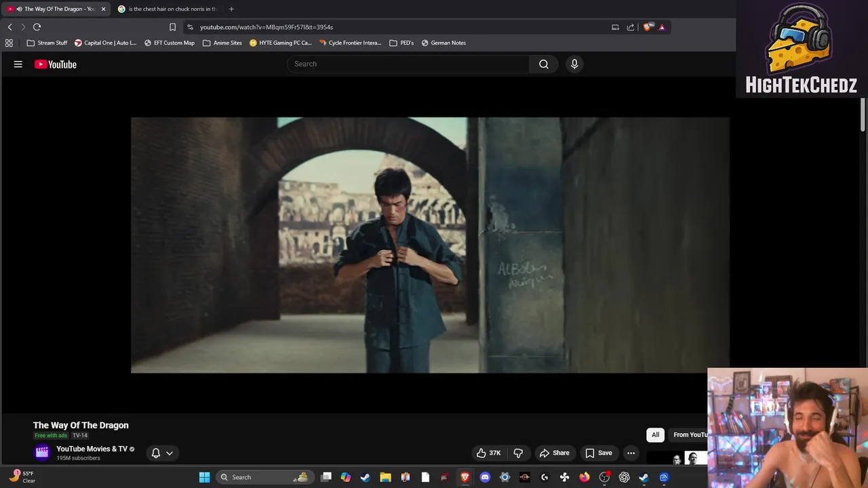
Task: Open EFT Custom Map bookmark
Action: tap(169, 43)
